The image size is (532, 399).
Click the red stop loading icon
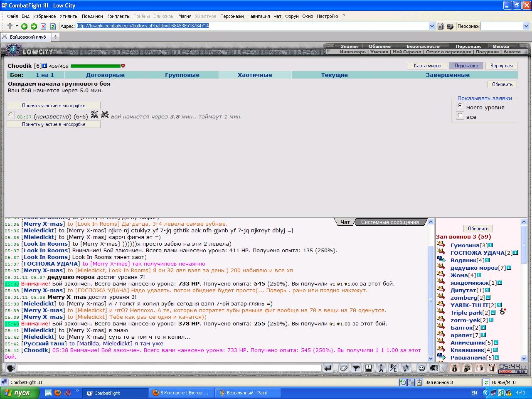pos(43,26)
